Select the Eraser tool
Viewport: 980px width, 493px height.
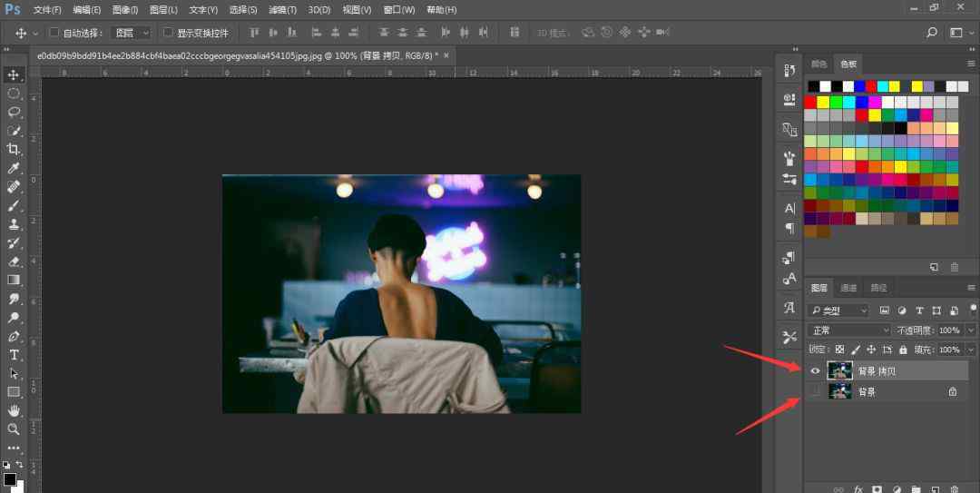14,261
